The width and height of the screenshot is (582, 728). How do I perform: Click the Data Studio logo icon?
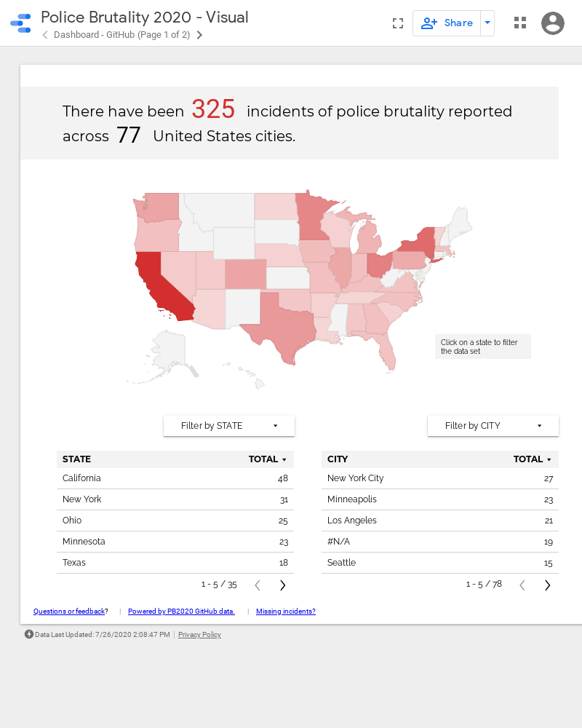point(20,23)
